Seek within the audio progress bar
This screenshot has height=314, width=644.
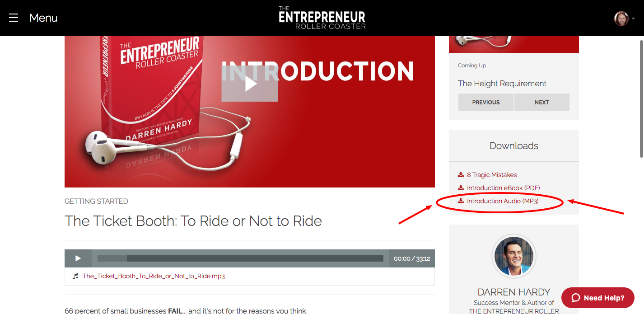(240, 258)
